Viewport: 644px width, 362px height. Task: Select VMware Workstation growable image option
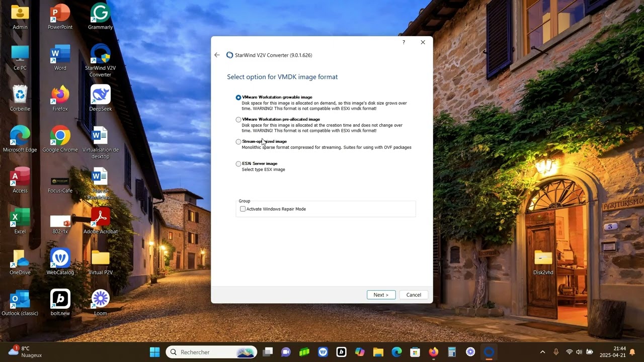238,98
